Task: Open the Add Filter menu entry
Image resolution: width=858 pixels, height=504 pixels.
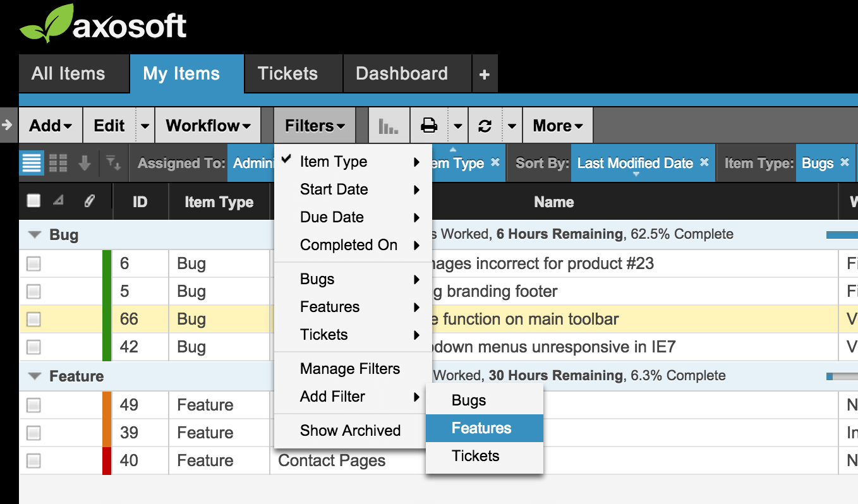Action: coord(353,397)
